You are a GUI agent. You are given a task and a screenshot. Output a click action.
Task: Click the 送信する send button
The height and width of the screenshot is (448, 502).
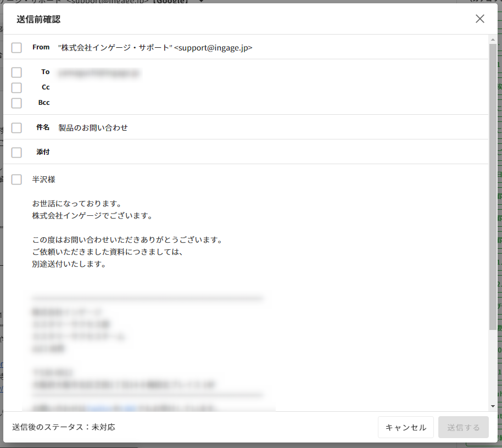(463, 427)
